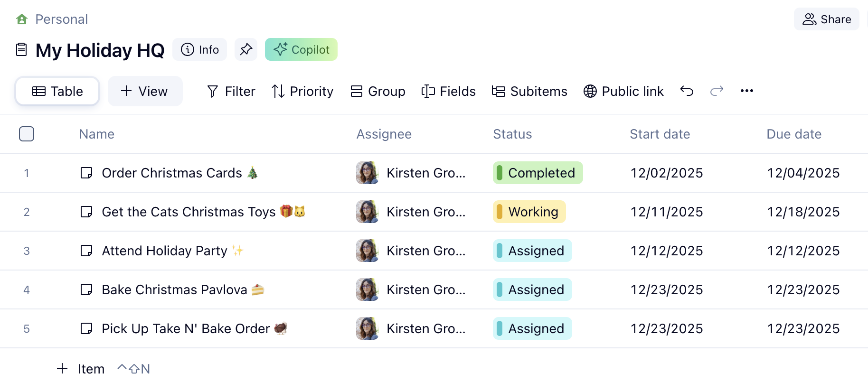The image size is (868, 392).
Task: Click the Share button
Action: [x=826, y=19]
